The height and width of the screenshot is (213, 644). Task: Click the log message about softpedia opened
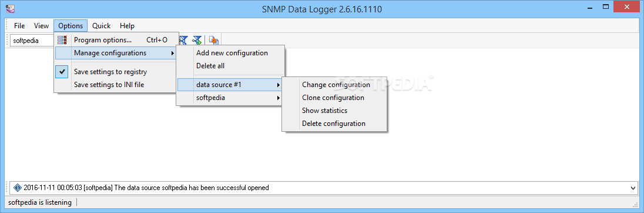pyautogui.click(x=146, y=188)
